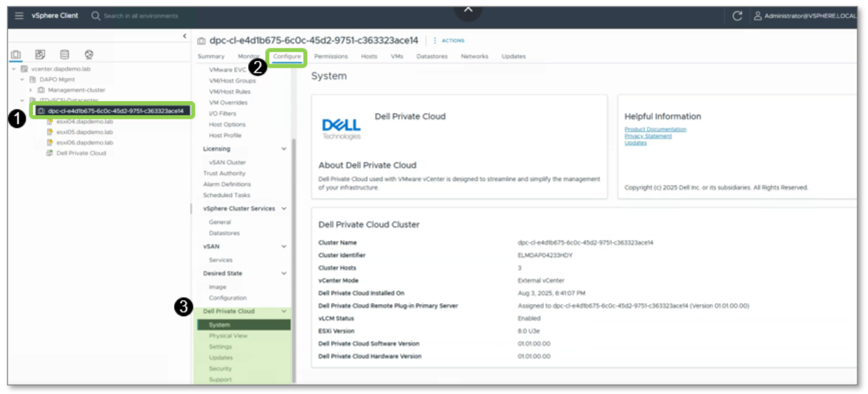The image size is (868, 394).
Task: Open Alarm Definitions
Action: [x=227, y=184]
